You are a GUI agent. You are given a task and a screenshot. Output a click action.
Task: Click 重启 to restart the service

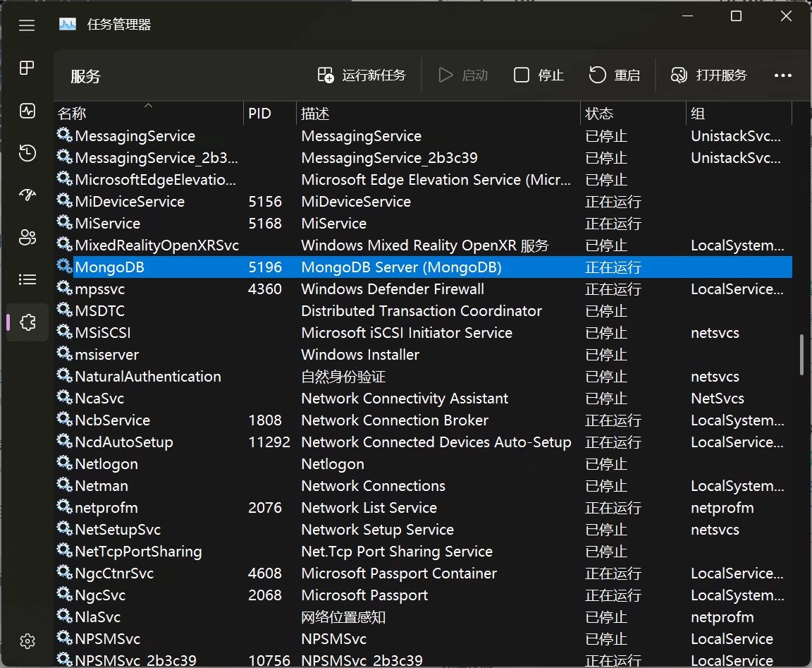pyautogui.click(x=614, y=75)
